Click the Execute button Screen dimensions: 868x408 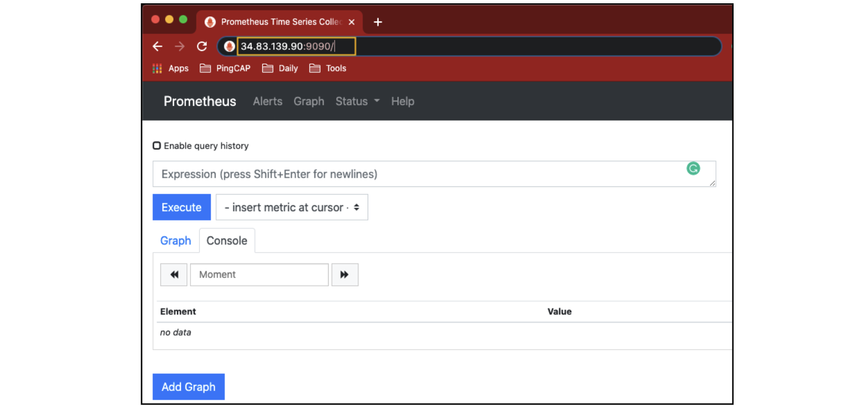[x=182, y=207]
